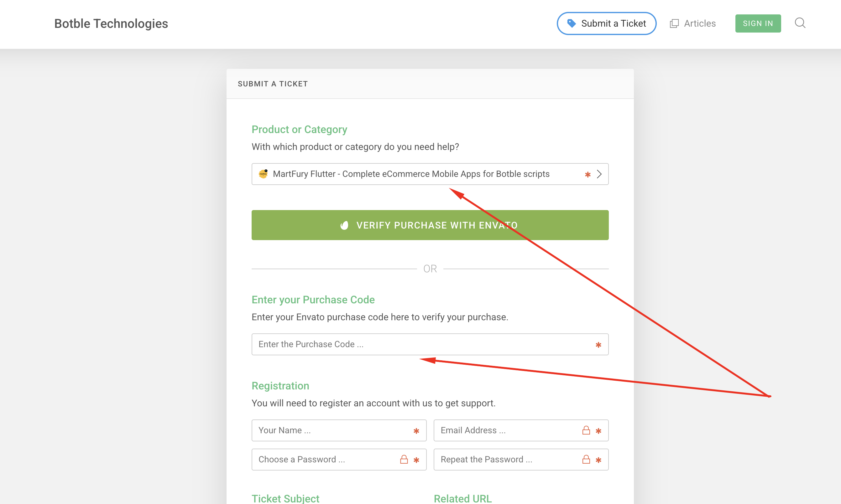Focus the Choose a Password field
Image resolution: width=841 pixels, height=504 pixels.
tap(339, 460)
